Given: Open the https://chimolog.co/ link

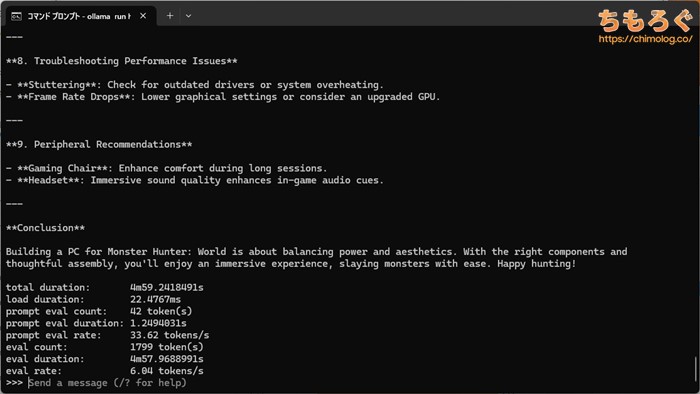Looking at the screenshot, I should coord(645,39).
